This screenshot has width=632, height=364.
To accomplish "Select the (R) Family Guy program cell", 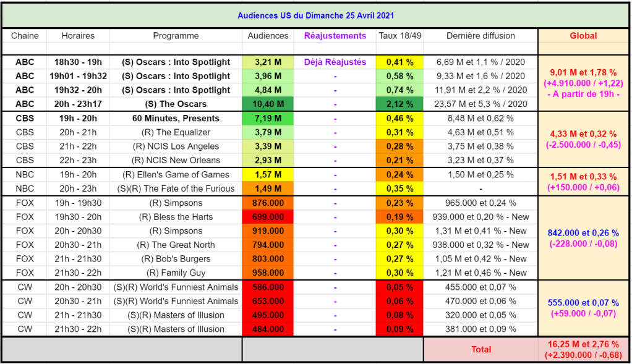I will 176,273.
